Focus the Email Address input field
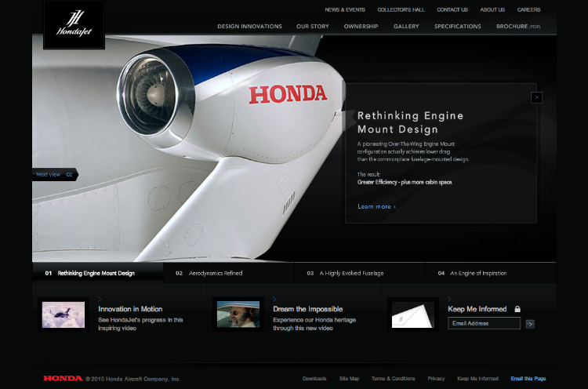 tap(485, 323)
